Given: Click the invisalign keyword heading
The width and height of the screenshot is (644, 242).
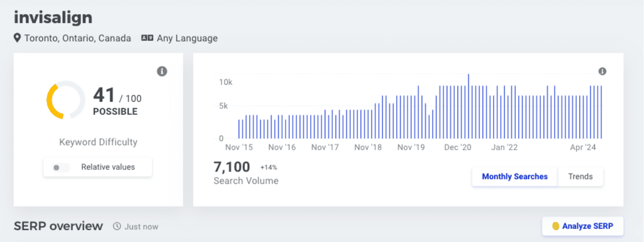Looking at the screenshot, I should [x=53, y=17].
